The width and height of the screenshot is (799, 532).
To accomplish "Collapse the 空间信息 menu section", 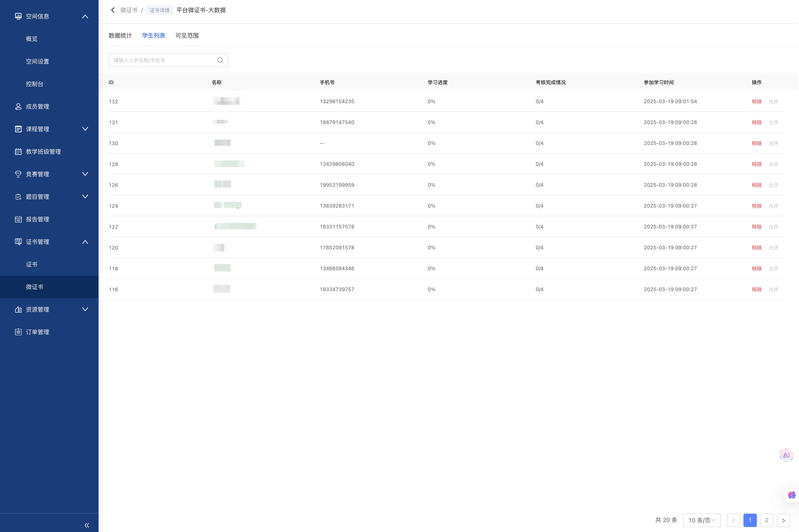I will click(85, 16).
